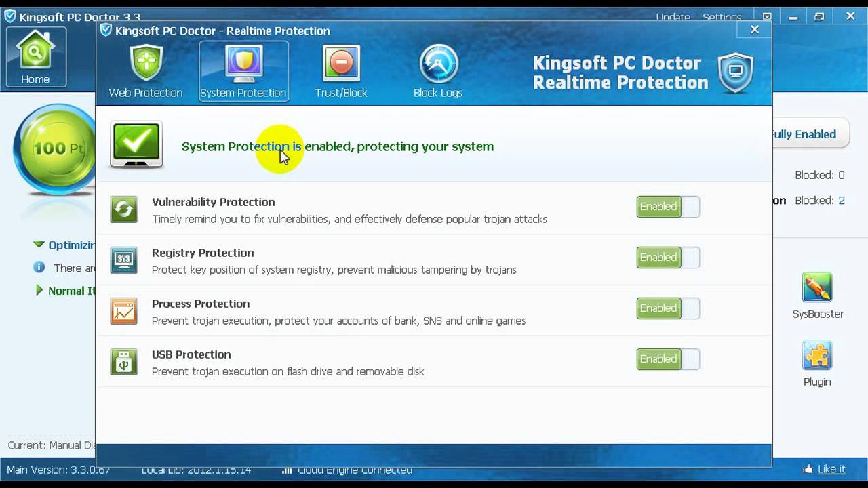Click Update in main window title bar

click(x=673, y=17)
